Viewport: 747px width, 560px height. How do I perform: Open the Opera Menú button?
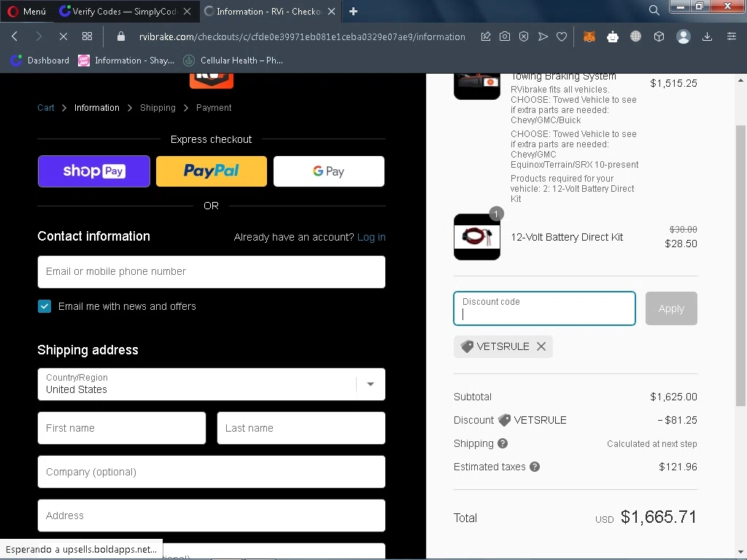click(x=27, y=12)
